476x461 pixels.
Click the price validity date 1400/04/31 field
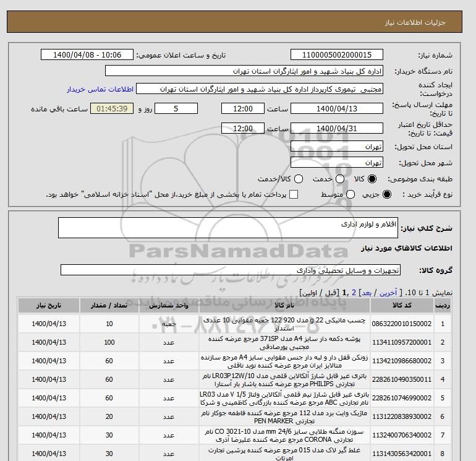(337, 128)
